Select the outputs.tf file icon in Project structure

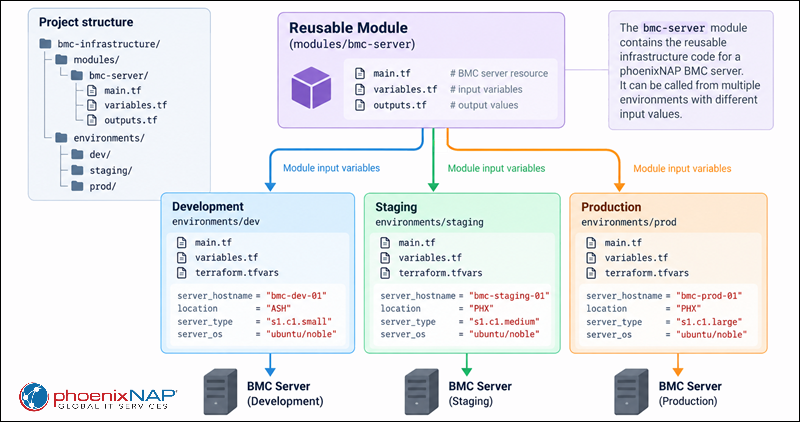coord(92,120)
